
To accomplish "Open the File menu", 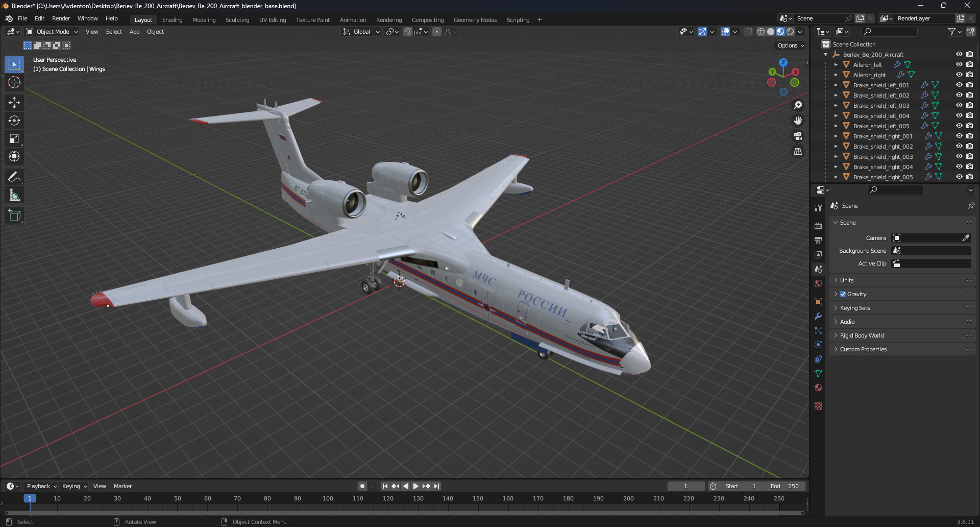I will click(22, 18).
